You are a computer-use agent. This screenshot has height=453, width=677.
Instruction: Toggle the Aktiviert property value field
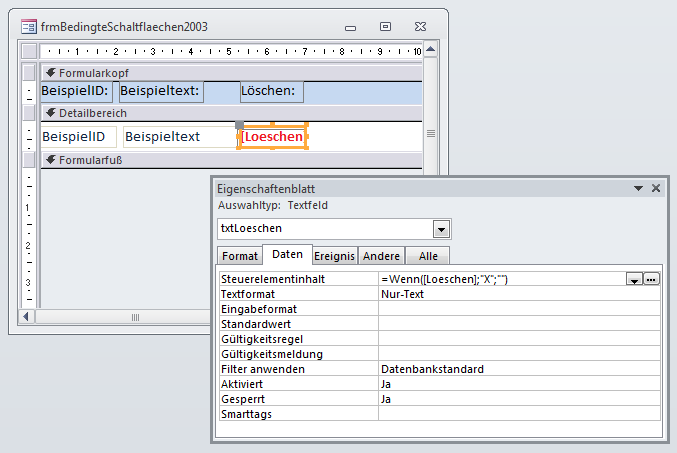(518, 384)
